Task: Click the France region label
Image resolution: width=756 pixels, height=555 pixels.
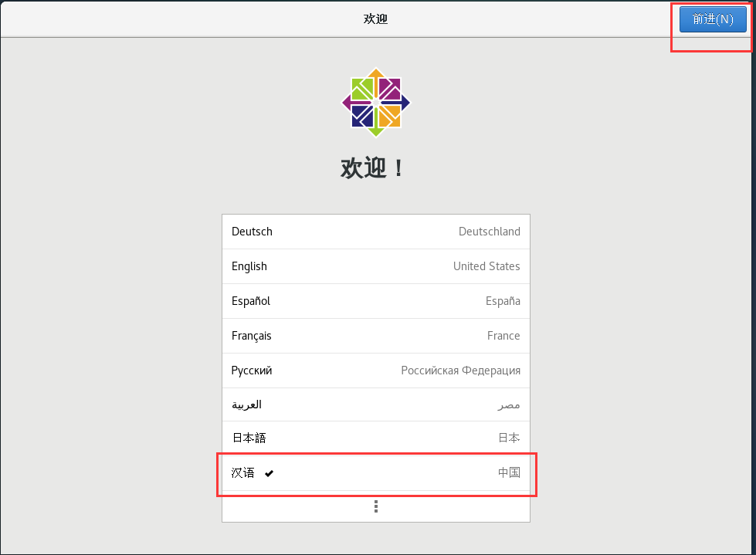Action: coord(503,335)
